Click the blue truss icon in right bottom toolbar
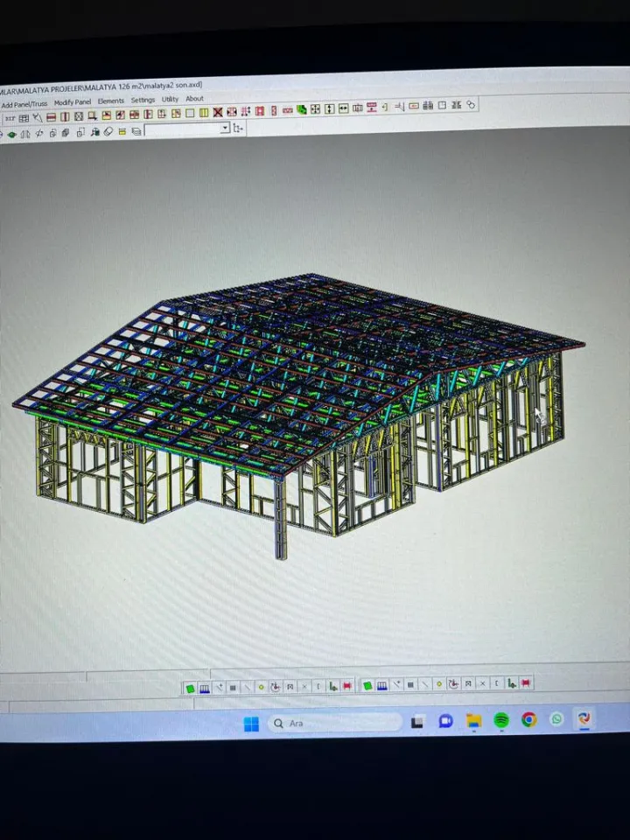This screenshot has height=840, width=630. tap(381, 685)
